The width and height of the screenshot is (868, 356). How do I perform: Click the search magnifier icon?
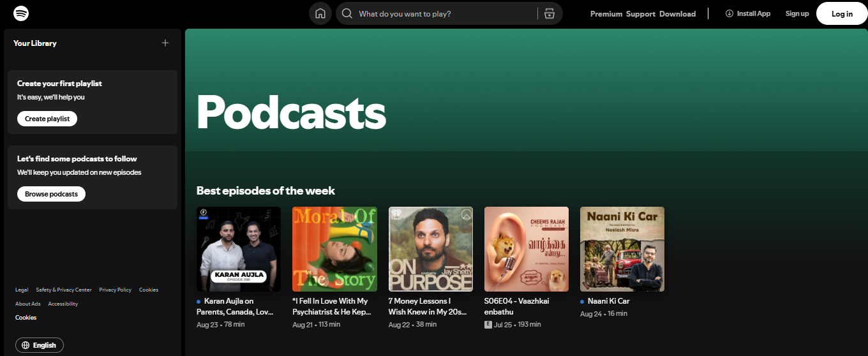point(347,13)
